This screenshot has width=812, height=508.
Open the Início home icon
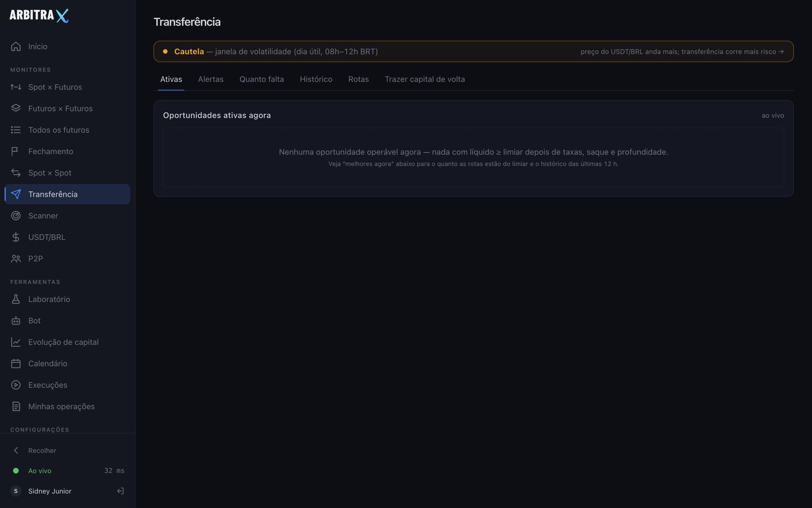16,47
